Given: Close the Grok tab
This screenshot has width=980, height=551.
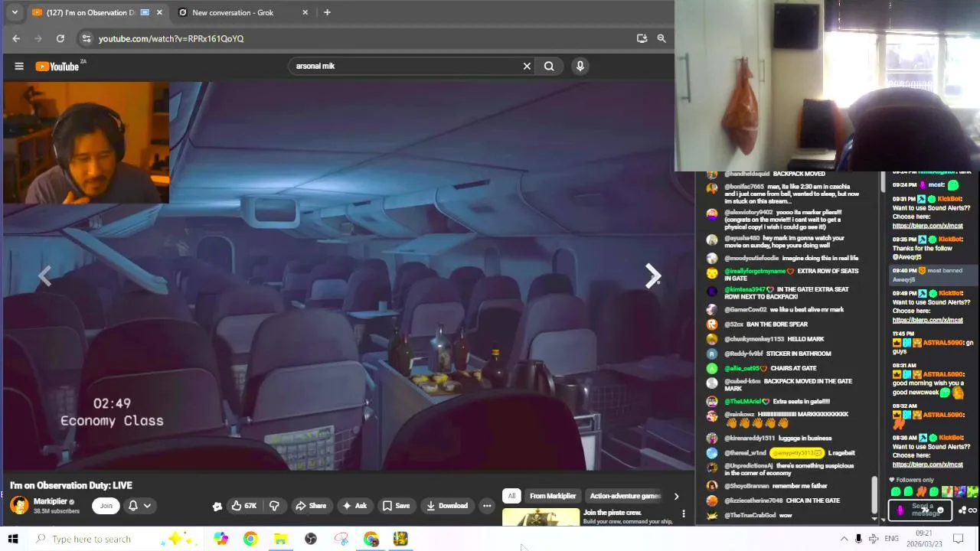Looking at the screenshot, I should (305, 12).
